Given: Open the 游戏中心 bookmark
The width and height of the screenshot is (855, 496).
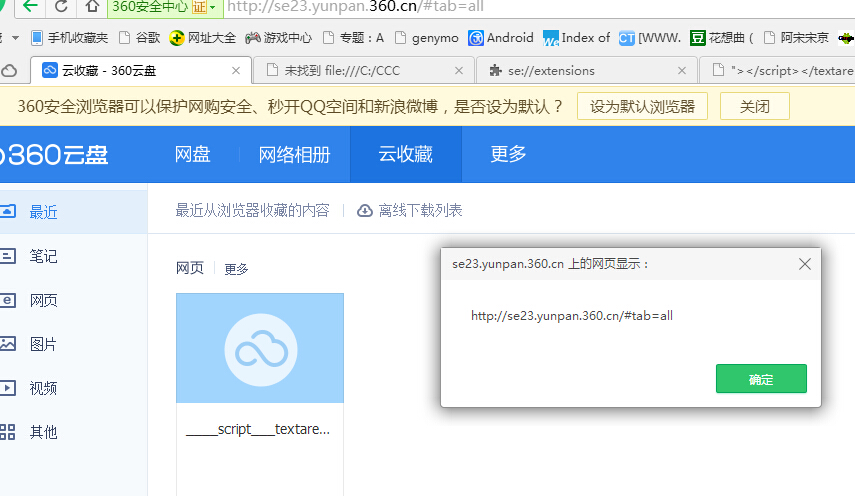Looking at the screenshot, I should pyautogui.click(x=278, y=38).
